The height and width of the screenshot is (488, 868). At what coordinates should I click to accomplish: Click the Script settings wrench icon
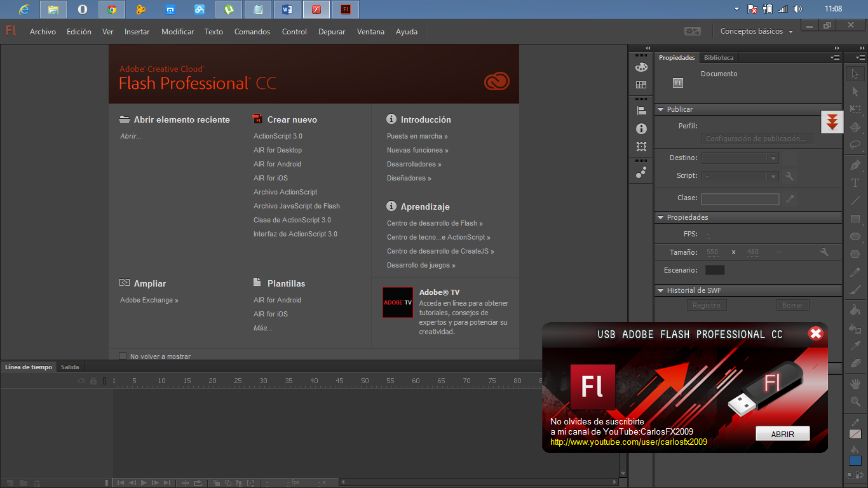[x=789, y=176]
